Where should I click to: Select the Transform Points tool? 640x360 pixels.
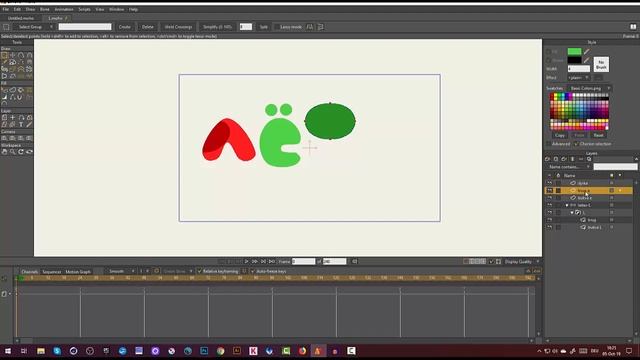pyautogui.click(x=13, y=55)
